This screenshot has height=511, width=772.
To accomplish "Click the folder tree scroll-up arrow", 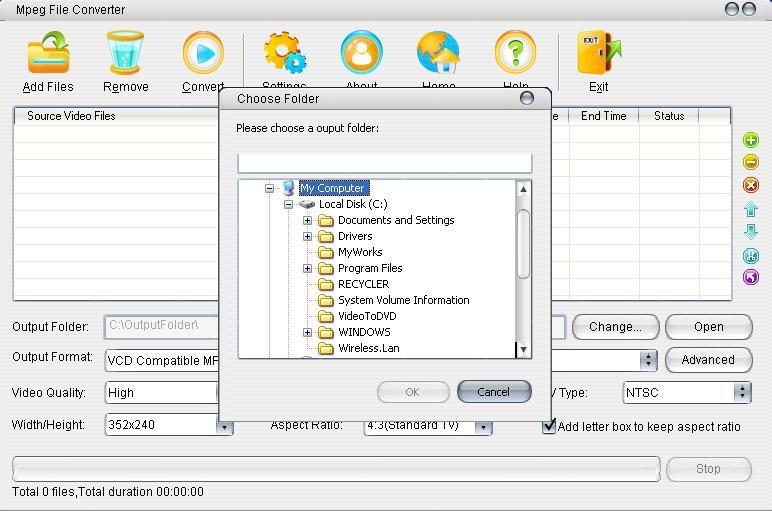I will pos(523,189).
